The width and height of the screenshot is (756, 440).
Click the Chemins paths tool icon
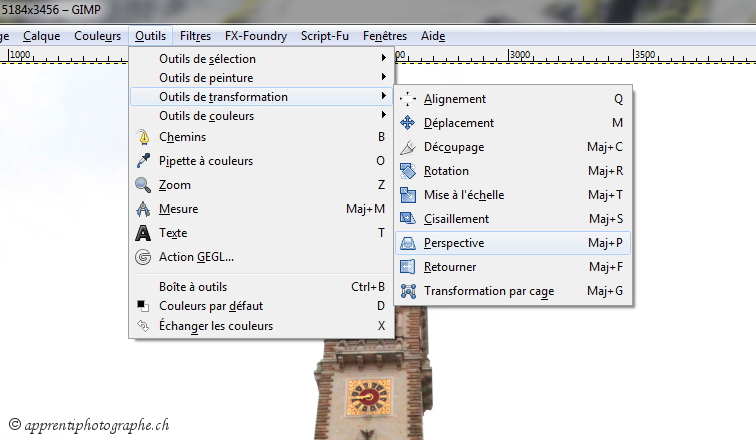coord(143,137)
